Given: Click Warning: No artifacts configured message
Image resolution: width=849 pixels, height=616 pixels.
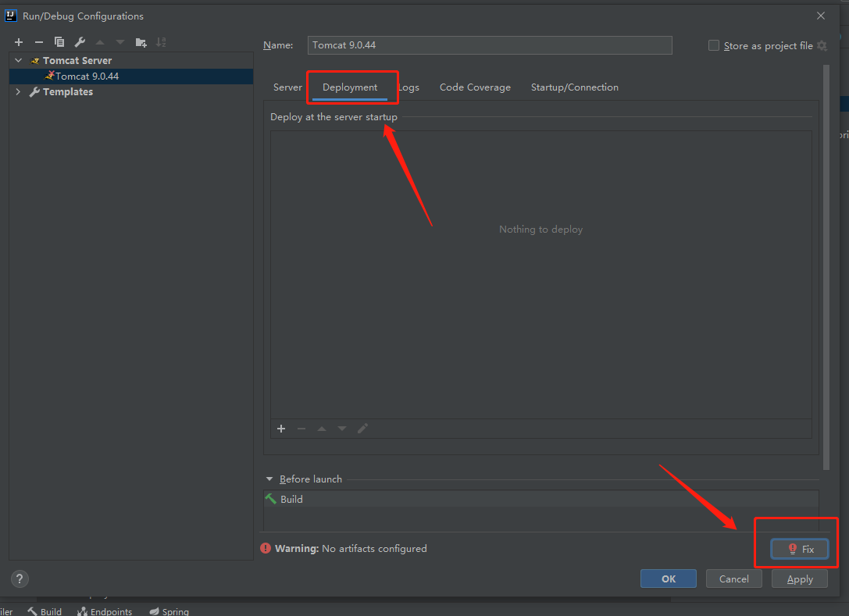Looking at the screenshot, I should click(351, 548).
